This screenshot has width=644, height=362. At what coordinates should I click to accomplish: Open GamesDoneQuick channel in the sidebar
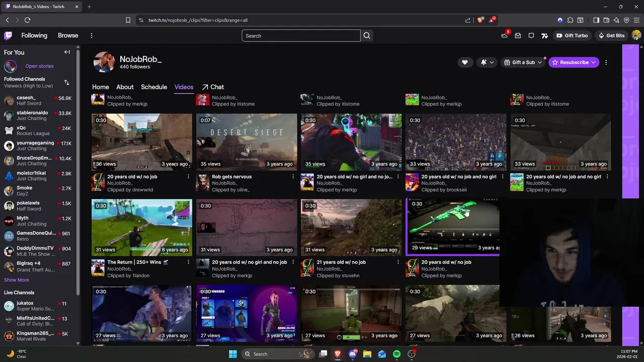(x=38, y=236)
